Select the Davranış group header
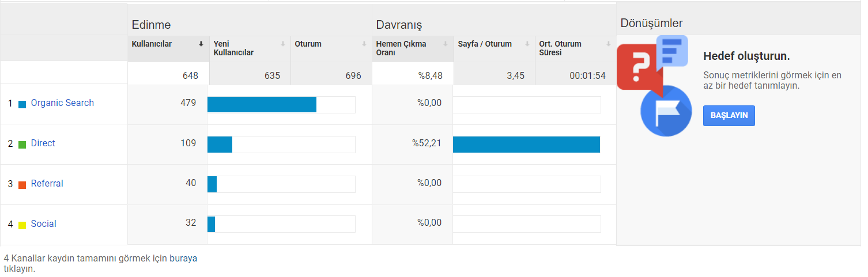Screen dimensions: 868x277 [x=399, y=25]
